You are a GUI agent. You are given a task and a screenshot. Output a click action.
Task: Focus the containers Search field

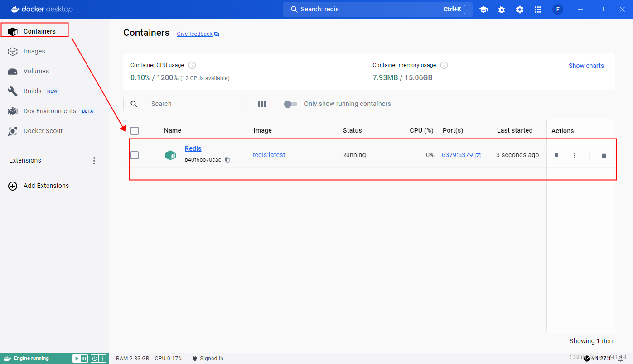[184, 104]
